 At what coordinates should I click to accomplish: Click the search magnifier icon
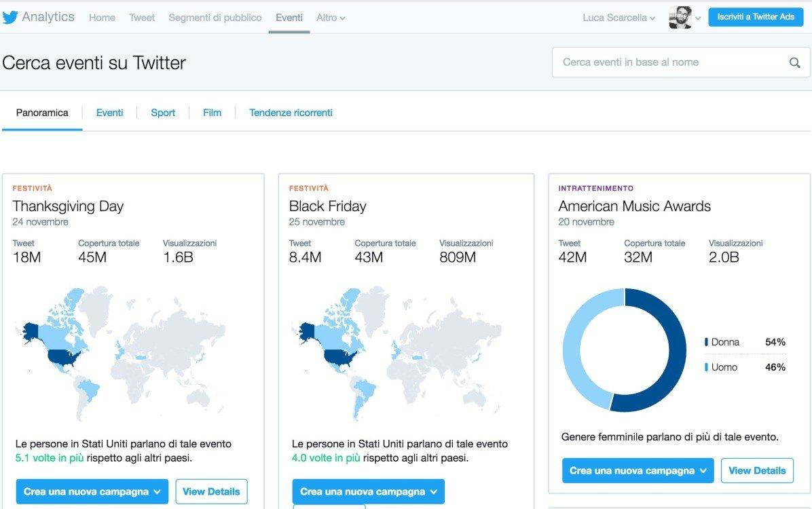[x=794, y=62]
